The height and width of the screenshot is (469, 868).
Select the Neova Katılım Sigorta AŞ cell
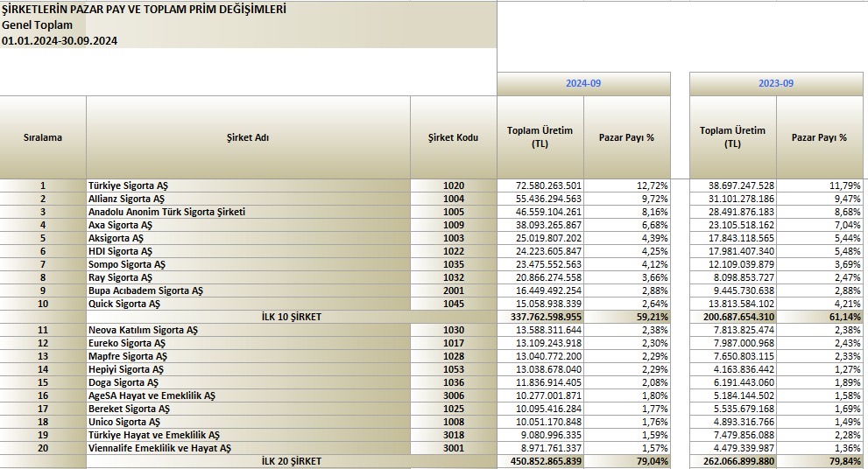coord(248,330)
